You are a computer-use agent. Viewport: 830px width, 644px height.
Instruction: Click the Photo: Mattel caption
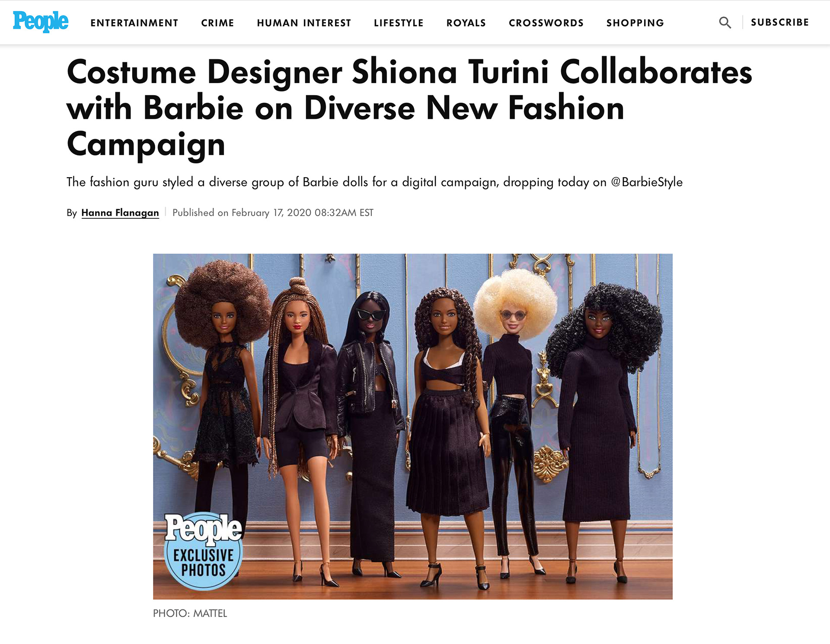190,613
